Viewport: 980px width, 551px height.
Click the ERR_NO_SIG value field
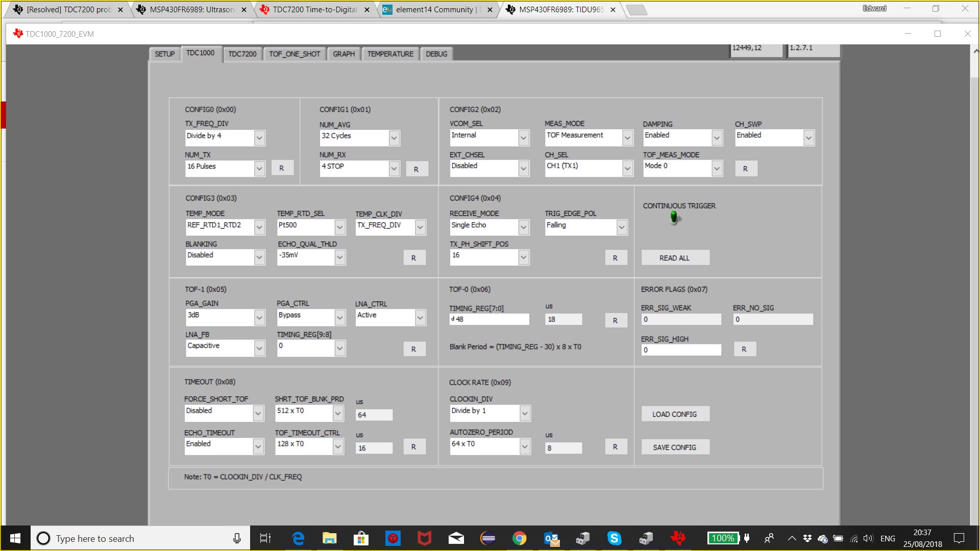(773, 319)
